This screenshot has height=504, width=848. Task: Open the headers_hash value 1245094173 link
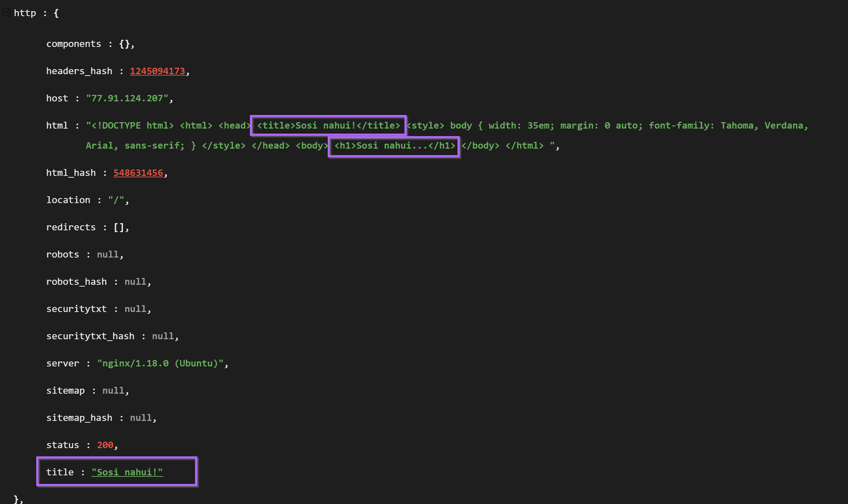point(157,71)
